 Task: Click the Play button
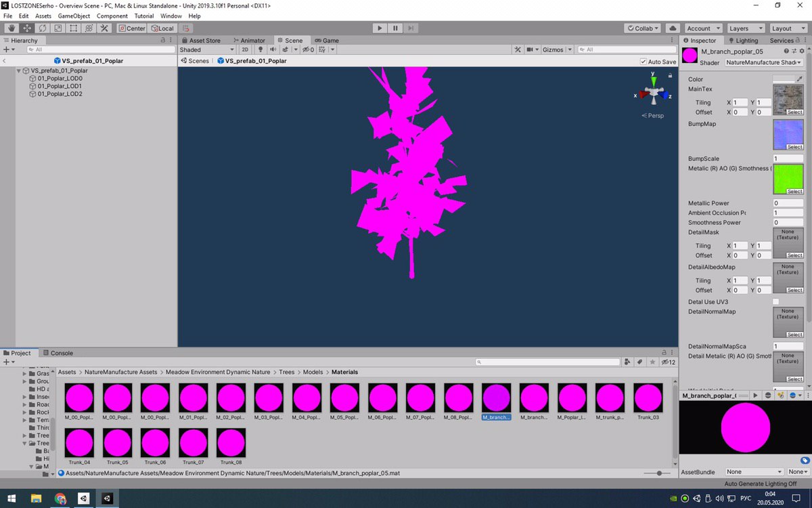380,28
